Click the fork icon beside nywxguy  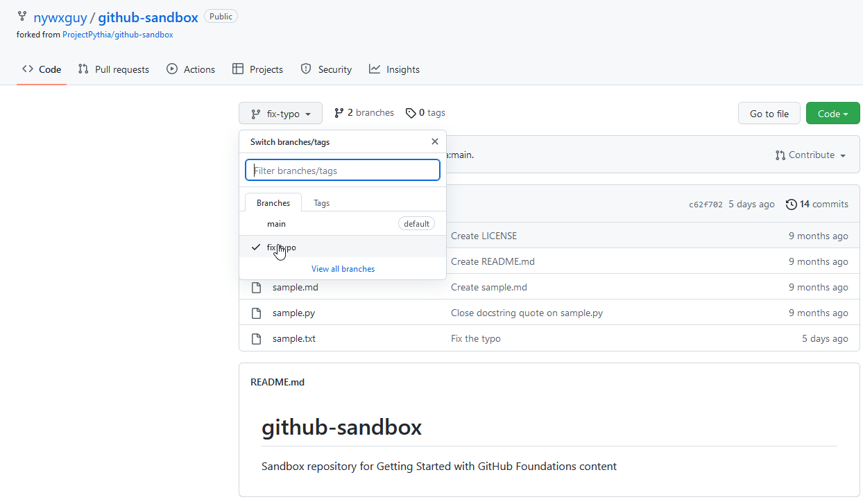click(x=22, y=17)
